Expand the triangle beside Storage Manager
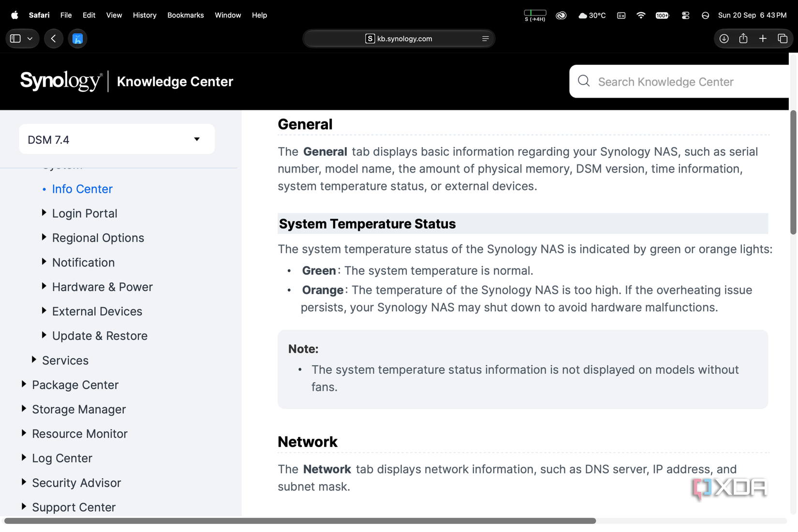 pyautogui.click(x=24, y=409)
